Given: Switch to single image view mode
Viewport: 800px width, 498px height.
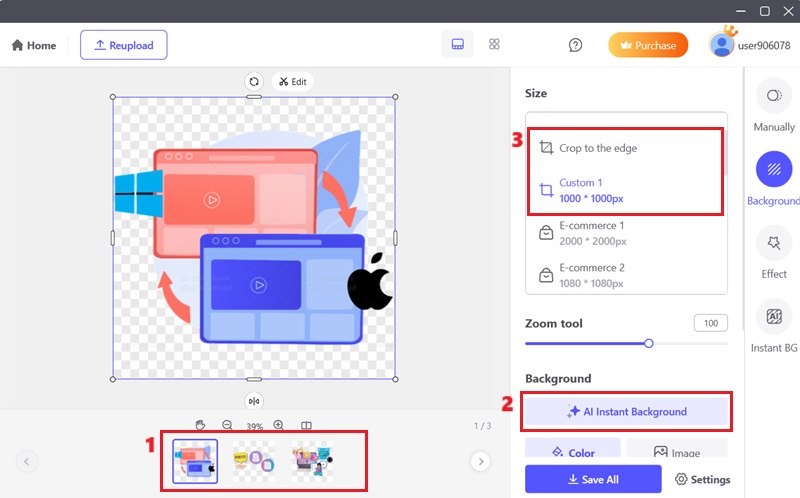Looking at the screenshot, I should pos(458,44).
